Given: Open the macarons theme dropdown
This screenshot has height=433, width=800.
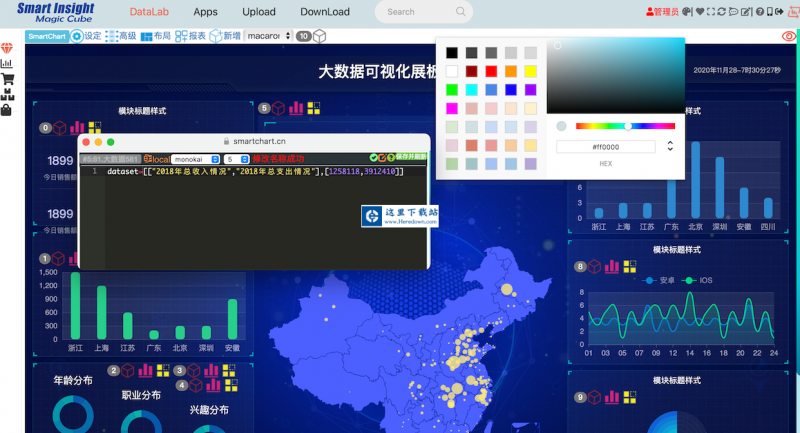Looking at the screenshot, I should (269, 36).
